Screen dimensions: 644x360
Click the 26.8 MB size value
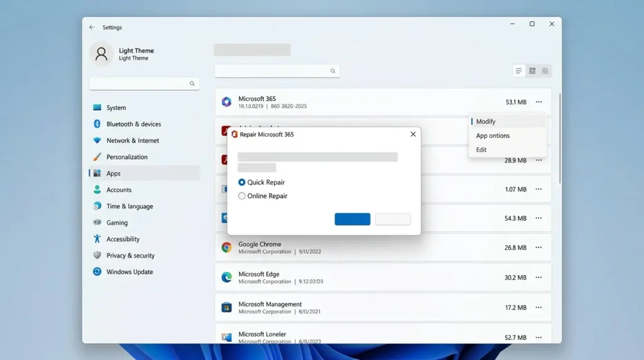pos(516,247)
